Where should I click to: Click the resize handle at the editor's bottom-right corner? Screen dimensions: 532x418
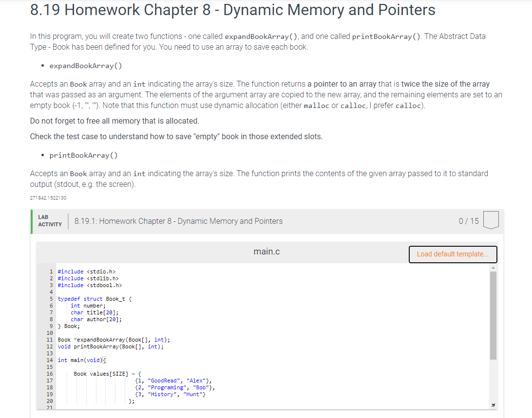(493, 404)
